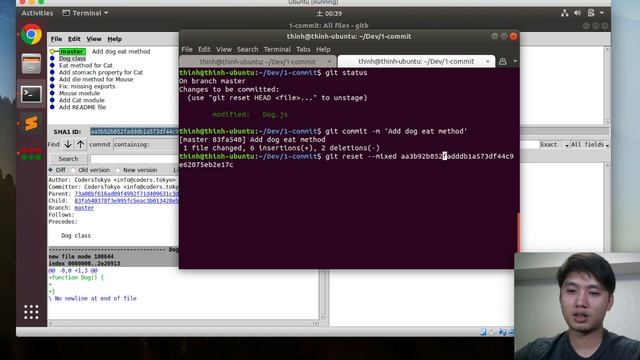The height and width of the screenshot is (360, 640).
Task: Click the gitk search text field
Action: click(134, 159)
